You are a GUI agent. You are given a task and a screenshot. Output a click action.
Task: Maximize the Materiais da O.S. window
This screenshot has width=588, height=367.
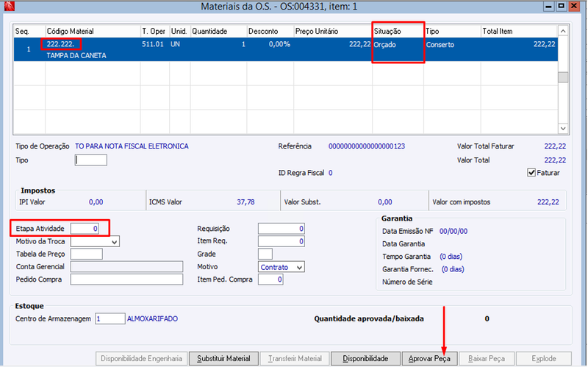coord(561,6)
